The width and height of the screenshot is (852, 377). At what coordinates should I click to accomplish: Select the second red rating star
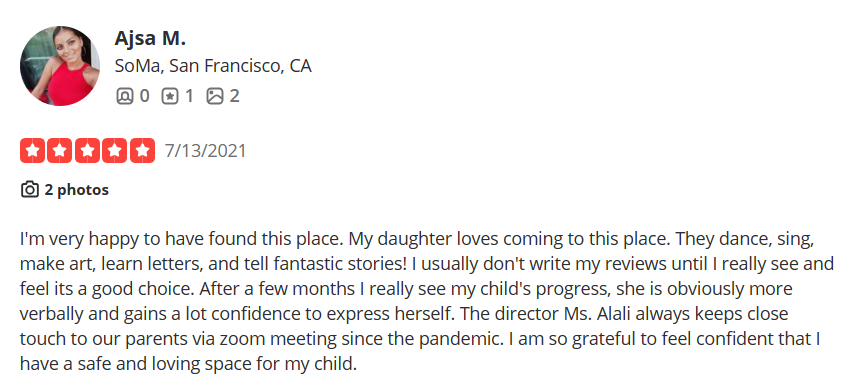tap(60, 150)
